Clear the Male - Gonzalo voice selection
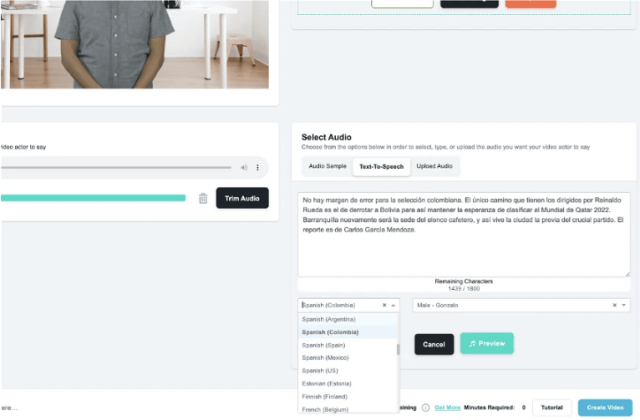The width and height of the screenshot is (640, 420). click(x=614, y=305)
